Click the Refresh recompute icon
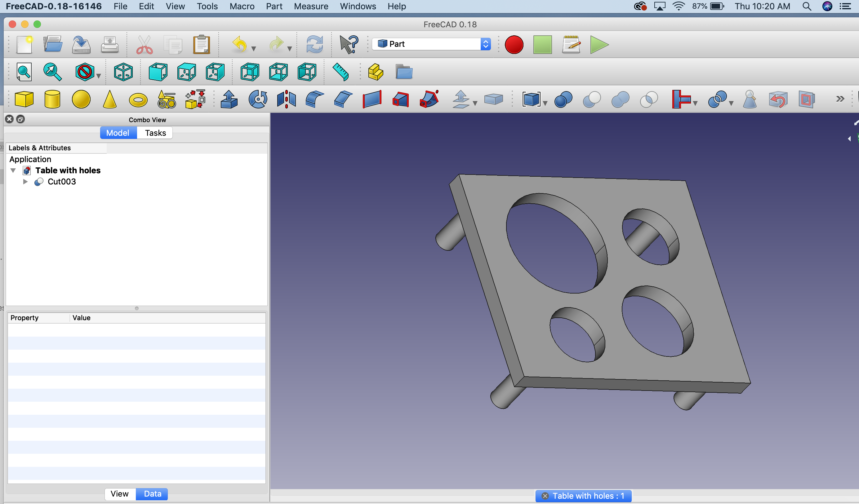 (314, 44)
